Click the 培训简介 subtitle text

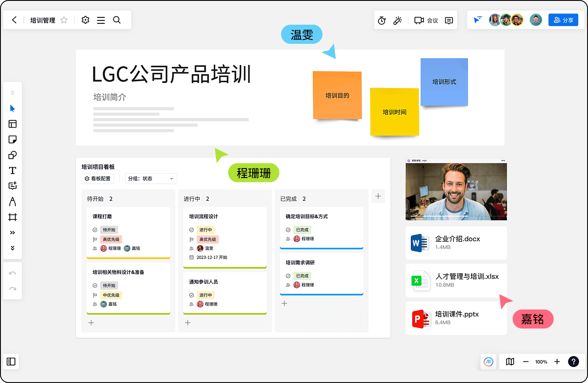pyautogui.click(x=110, y=97)
